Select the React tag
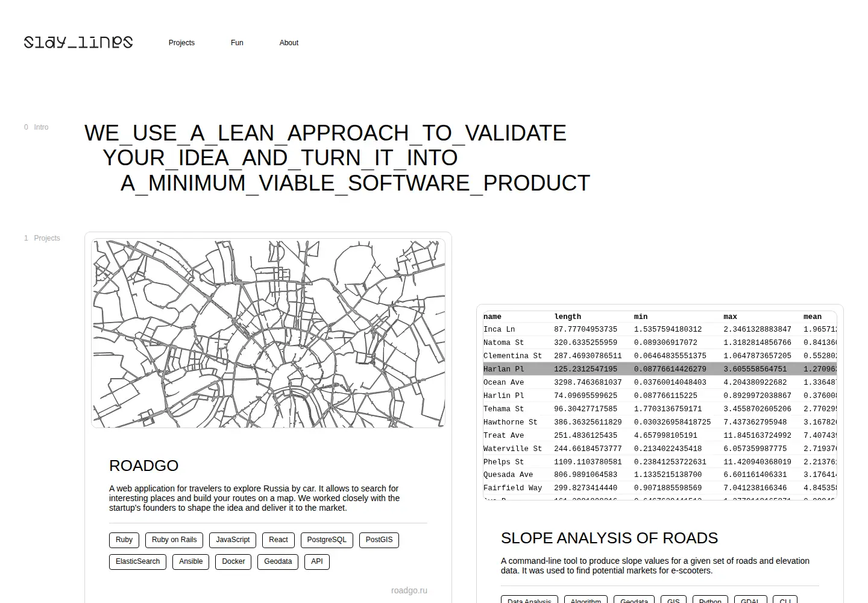868x603 pixels. (x=278, y=540)
